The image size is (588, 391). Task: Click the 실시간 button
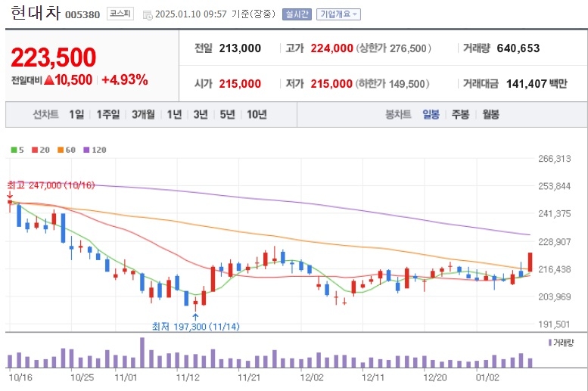297,14
